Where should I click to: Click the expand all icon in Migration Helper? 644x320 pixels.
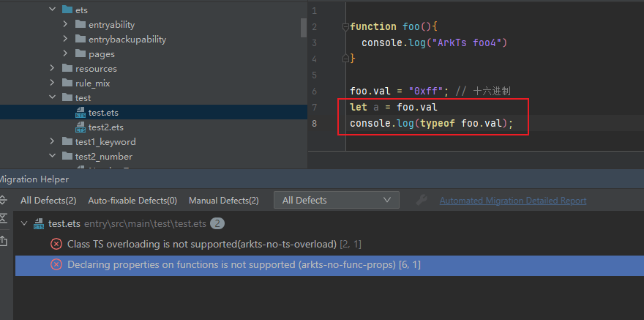pos(2,200)
